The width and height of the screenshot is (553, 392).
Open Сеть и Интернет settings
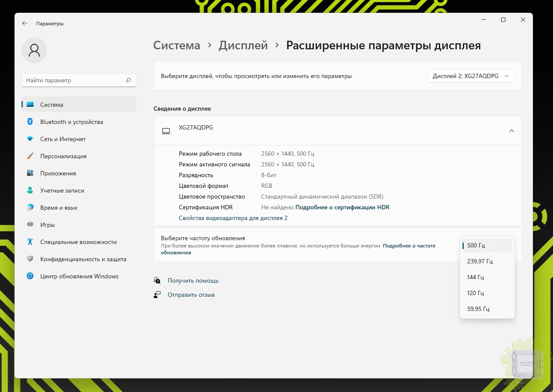pos(63,139)
